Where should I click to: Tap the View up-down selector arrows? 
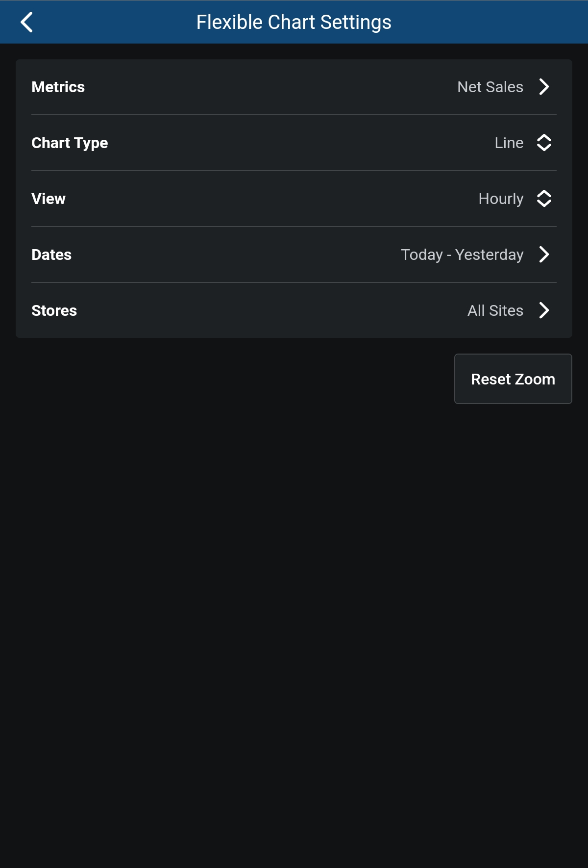tap(544, 199)
